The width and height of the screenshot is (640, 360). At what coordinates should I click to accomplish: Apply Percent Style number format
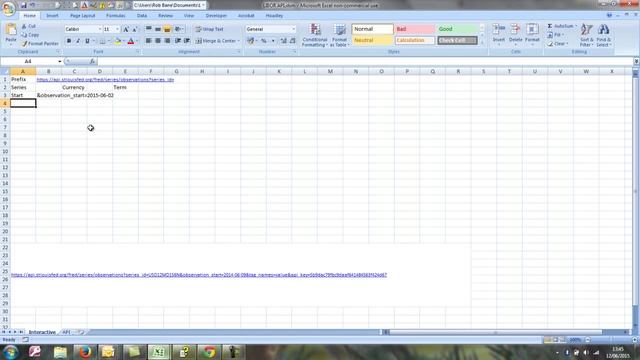coord(264,41)
